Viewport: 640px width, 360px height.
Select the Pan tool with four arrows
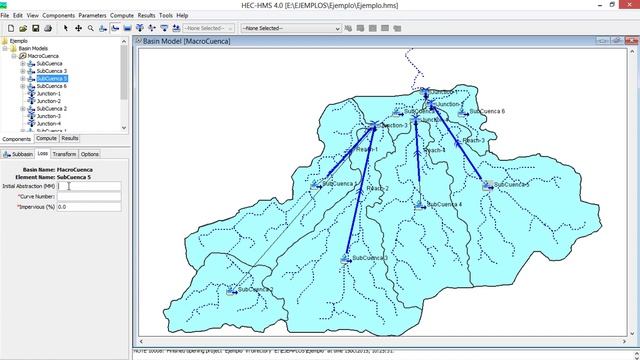(78, 28)
